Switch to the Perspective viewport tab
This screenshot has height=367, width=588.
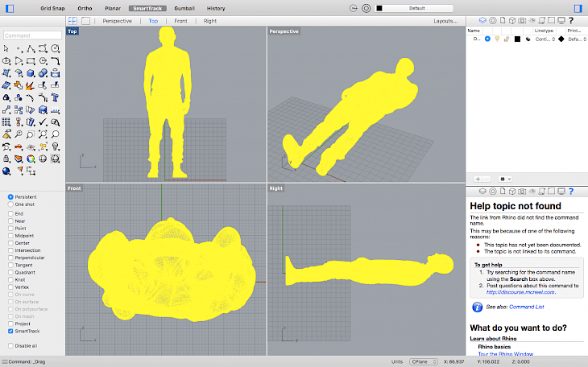pyautogui.click(x=118, y=21)
